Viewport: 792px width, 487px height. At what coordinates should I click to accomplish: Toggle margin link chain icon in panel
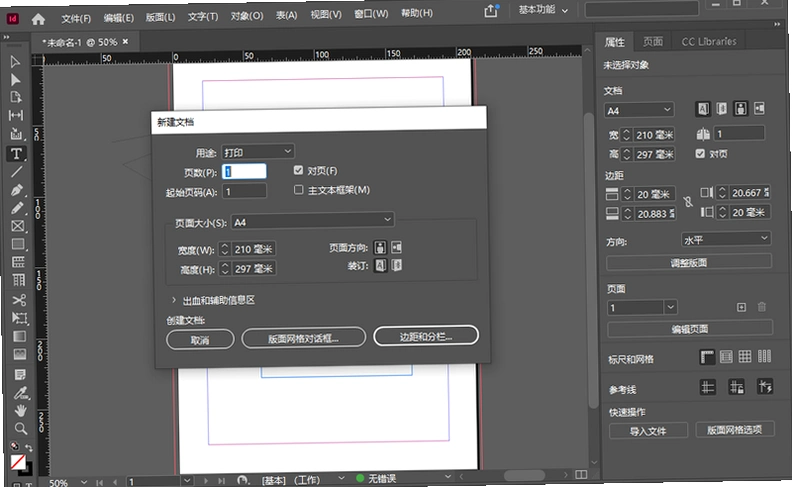coord(688,202)
